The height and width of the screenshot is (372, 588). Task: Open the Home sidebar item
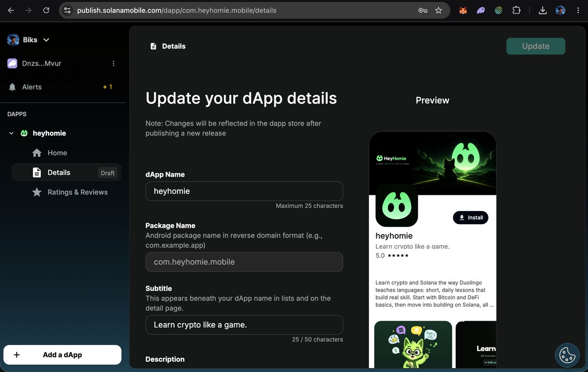click(x=66, y=153)
